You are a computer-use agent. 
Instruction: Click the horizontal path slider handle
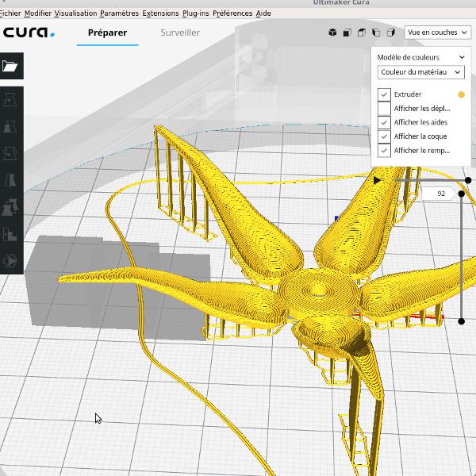coord(468,180)
